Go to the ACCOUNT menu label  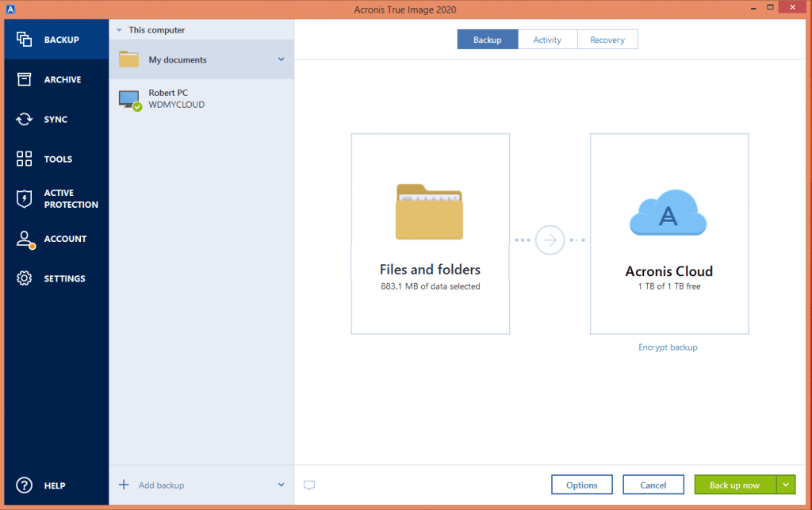point(65,239)
